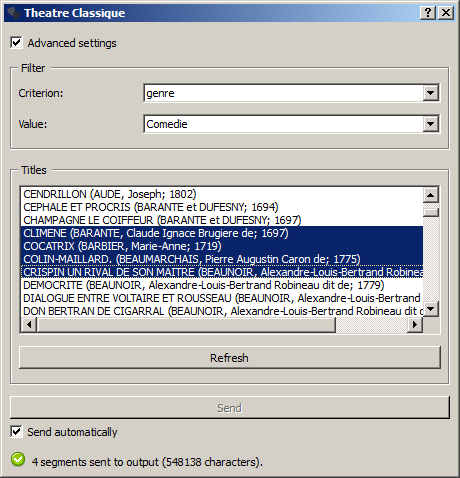Open the Value dropdown arrow
Viewport: 460px width, 478px height.
click(x=431, y=124)
